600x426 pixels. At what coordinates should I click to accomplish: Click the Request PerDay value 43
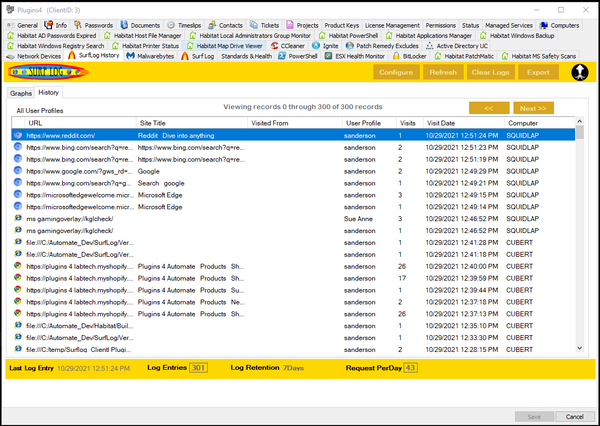click(410, 367)
